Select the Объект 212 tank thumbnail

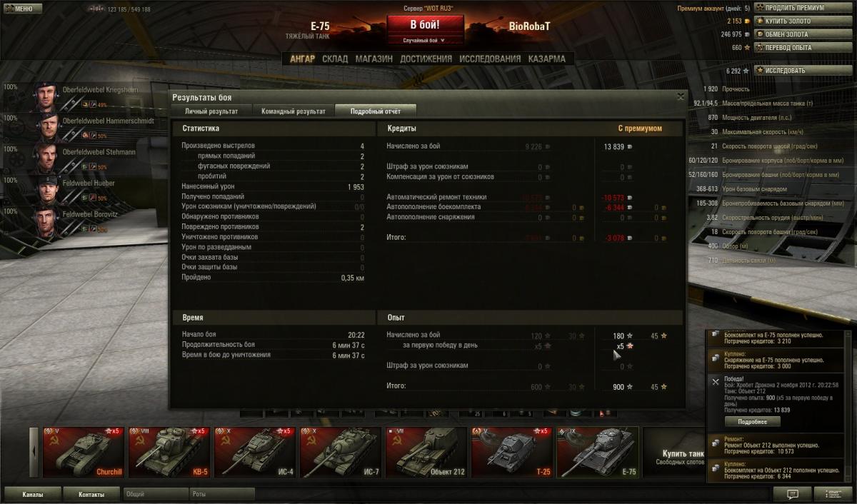(426, 453)
